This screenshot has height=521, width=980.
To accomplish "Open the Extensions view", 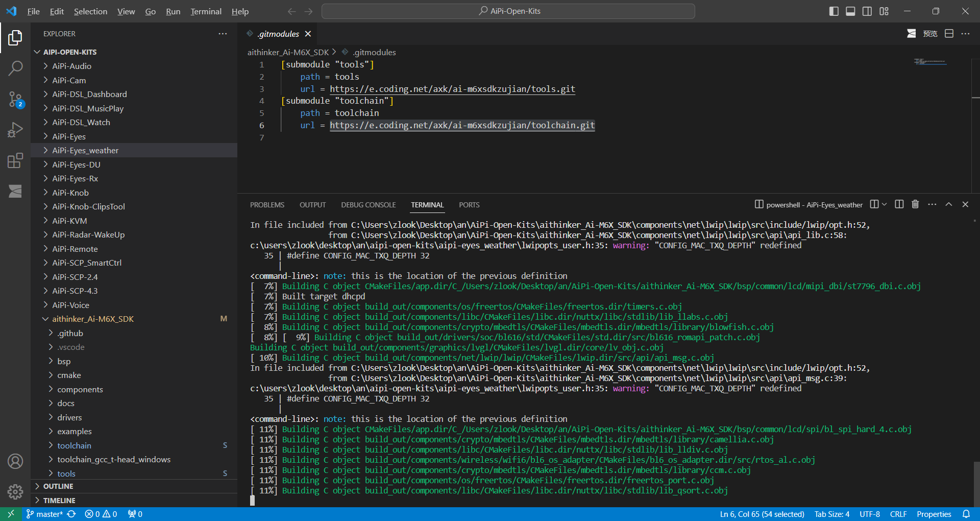I will click(x=15, y=160).
